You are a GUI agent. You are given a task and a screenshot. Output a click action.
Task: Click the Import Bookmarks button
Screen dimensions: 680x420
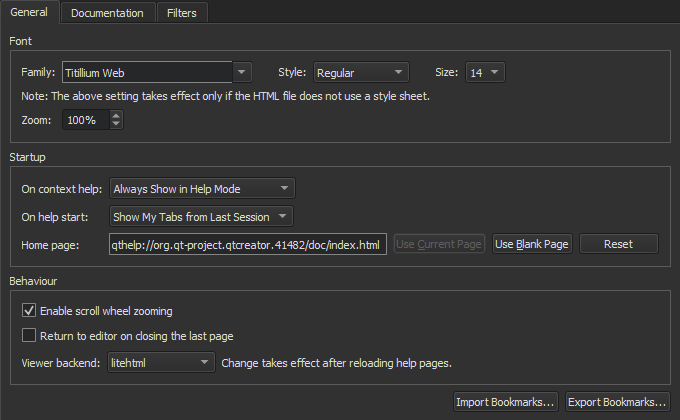coord(505,402)
